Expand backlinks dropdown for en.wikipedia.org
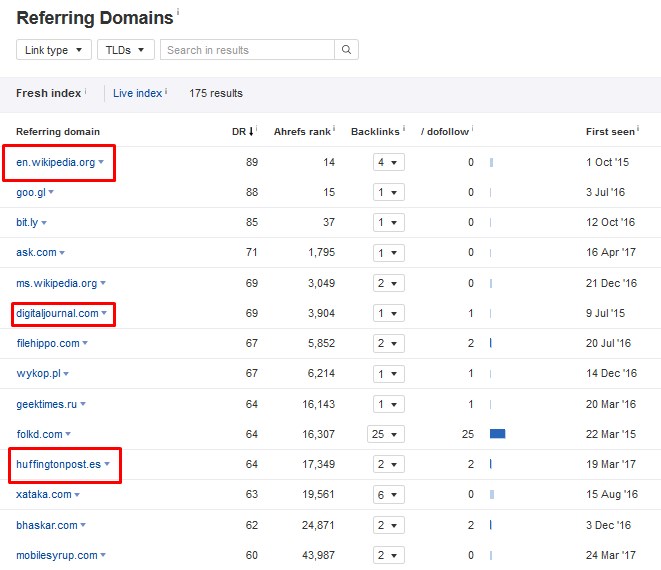 tap(389, 162)
